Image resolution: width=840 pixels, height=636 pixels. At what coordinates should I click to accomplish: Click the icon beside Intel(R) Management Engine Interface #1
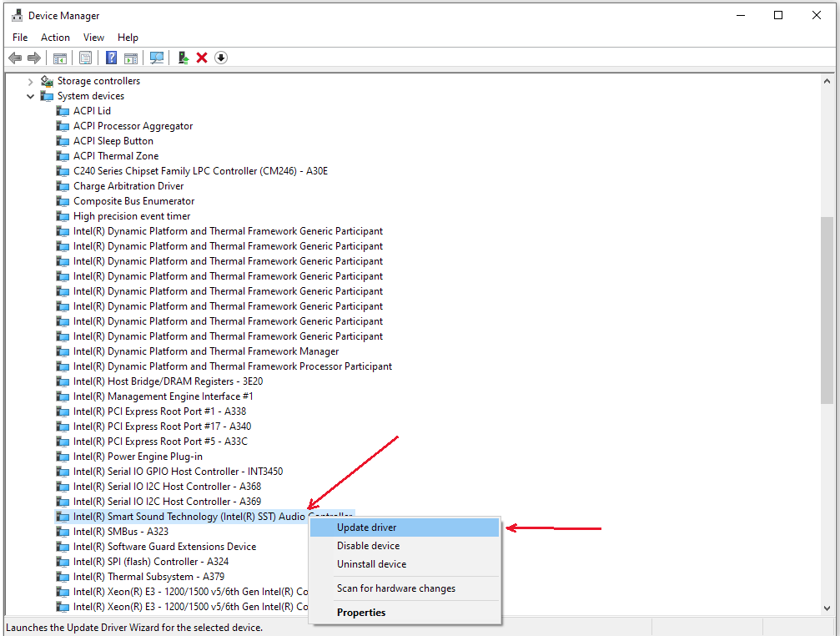tap(63, 396)
